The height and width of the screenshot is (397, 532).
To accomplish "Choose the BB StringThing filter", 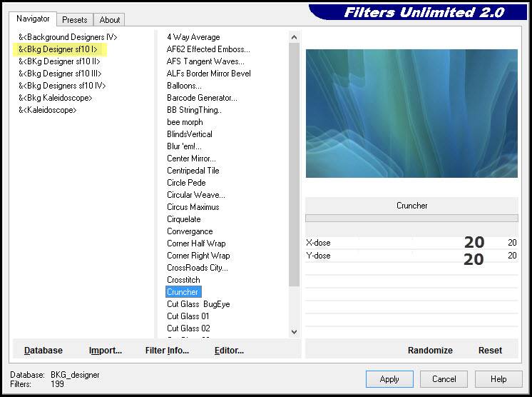I will tap(195, 110).
